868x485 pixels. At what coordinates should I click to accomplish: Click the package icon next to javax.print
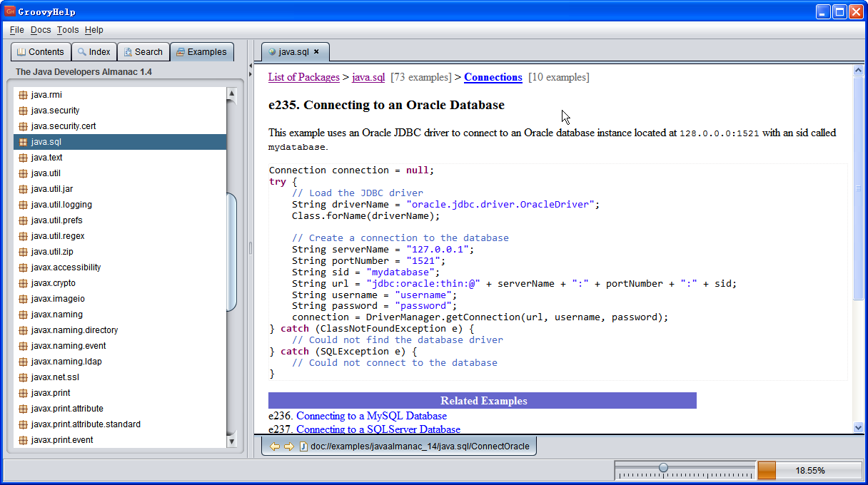24,393
